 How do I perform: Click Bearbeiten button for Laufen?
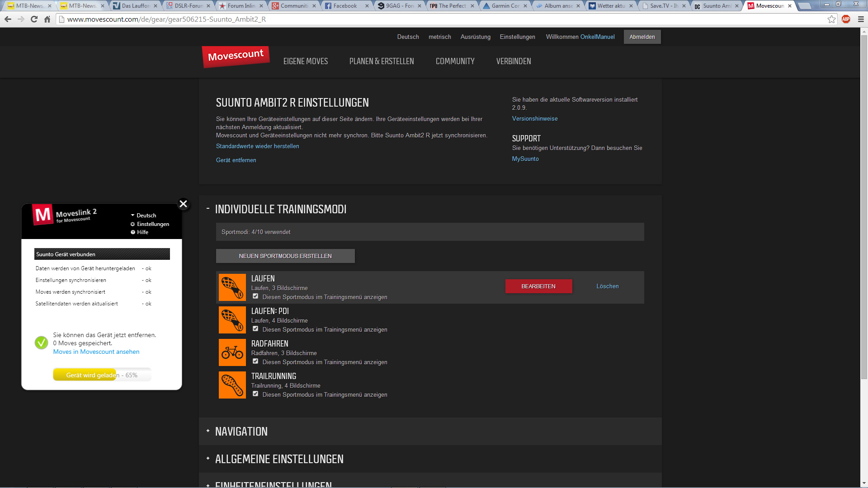point(538,286)
